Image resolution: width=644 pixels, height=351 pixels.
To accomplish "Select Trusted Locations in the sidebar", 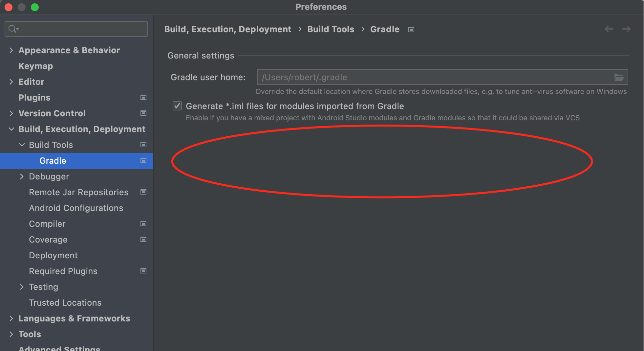I will tap(65, 302).
